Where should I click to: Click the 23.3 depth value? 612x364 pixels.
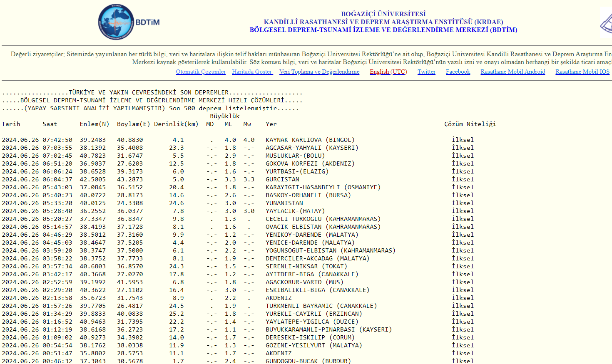click(177, 148)
